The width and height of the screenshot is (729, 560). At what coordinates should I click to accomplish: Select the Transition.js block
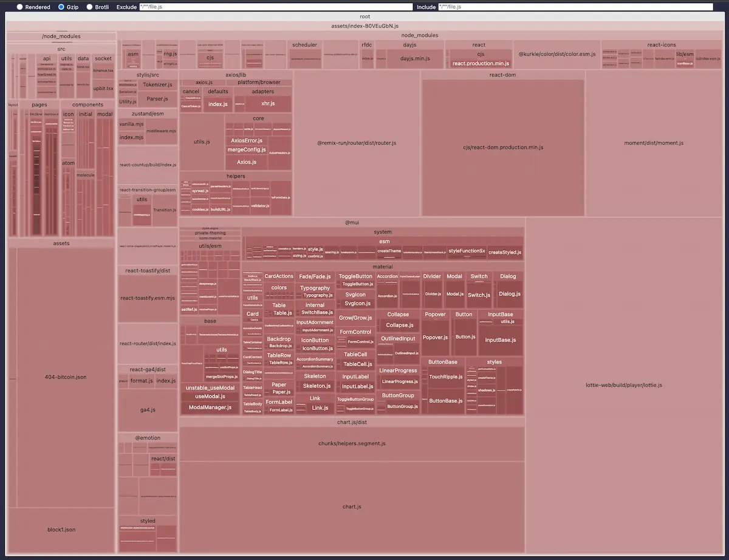coord(164,210)
